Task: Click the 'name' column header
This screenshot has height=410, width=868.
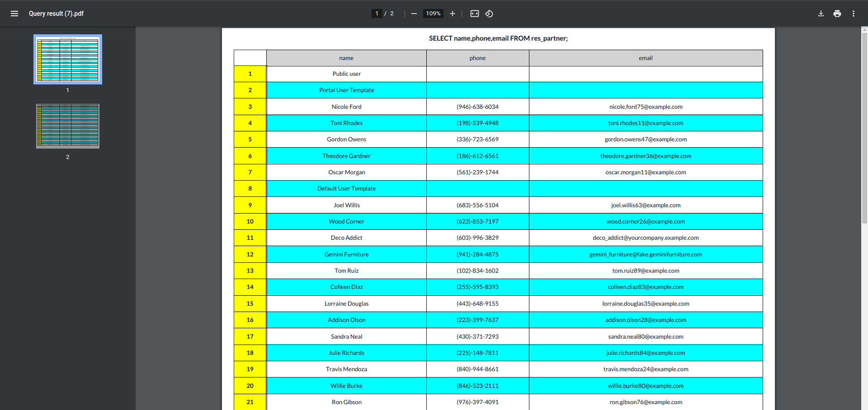Action: (346, 58)
